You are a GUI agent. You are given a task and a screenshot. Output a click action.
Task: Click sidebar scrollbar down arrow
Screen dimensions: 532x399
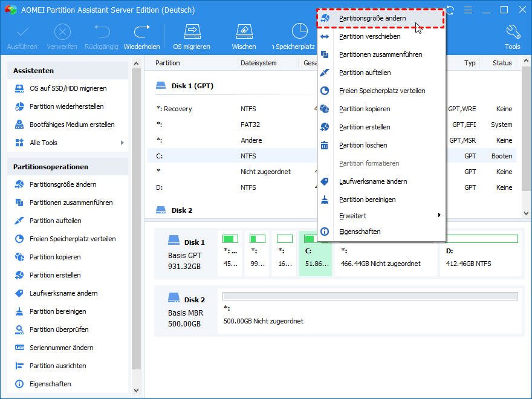pos(137,391)
